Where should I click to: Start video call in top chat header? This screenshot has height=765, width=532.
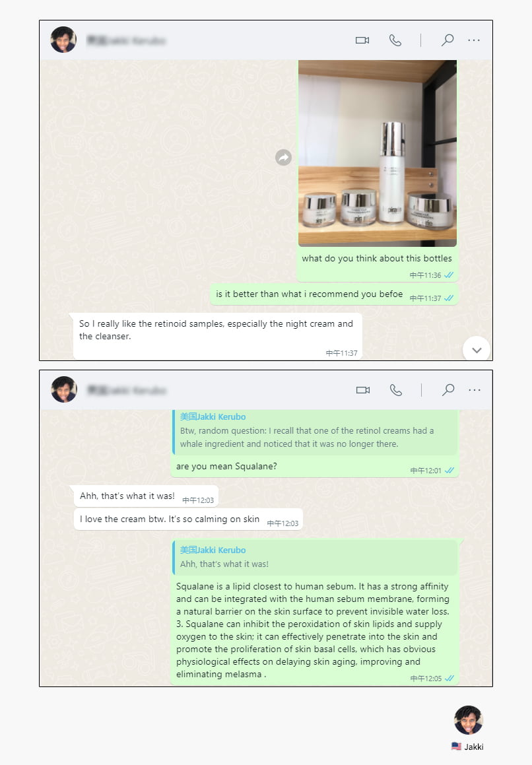tap(362, 40)
